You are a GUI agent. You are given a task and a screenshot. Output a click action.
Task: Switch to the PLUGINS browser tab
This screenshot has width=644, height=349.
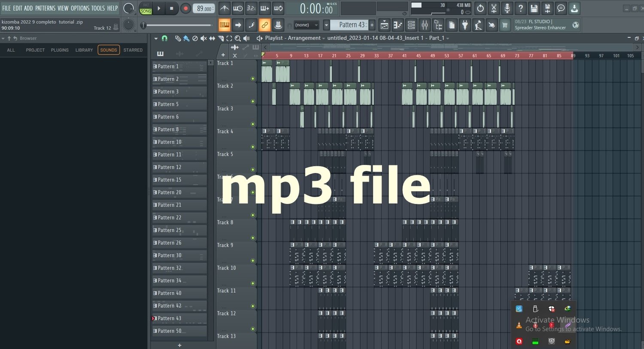pyautogui.click(x=60, y=50)
